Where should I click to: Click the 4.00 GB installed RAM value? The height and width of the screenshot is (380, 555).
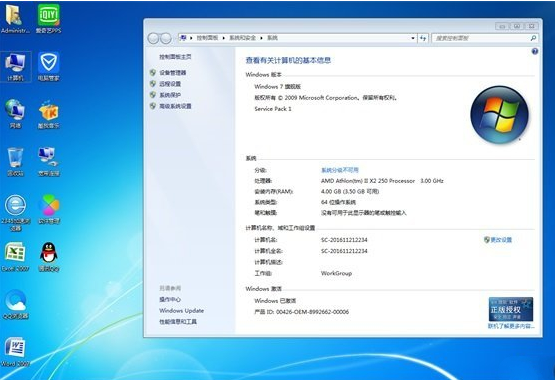point(350,191)
